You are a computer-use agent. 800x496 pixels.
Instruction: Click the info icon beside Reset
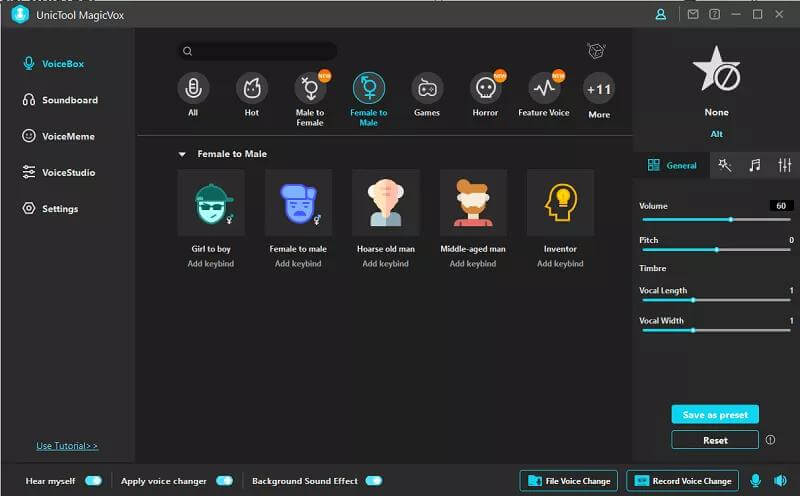[x=770, y=440]
